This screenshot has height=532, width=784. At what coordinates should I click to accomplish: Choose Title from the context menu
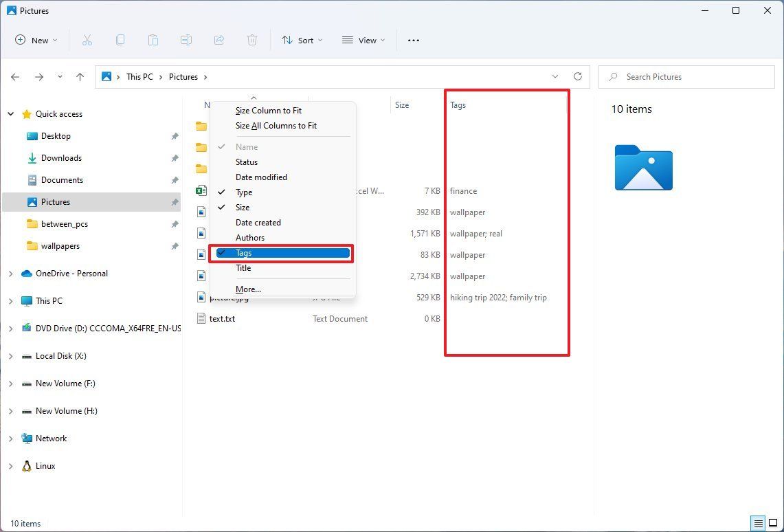[243, 268]
